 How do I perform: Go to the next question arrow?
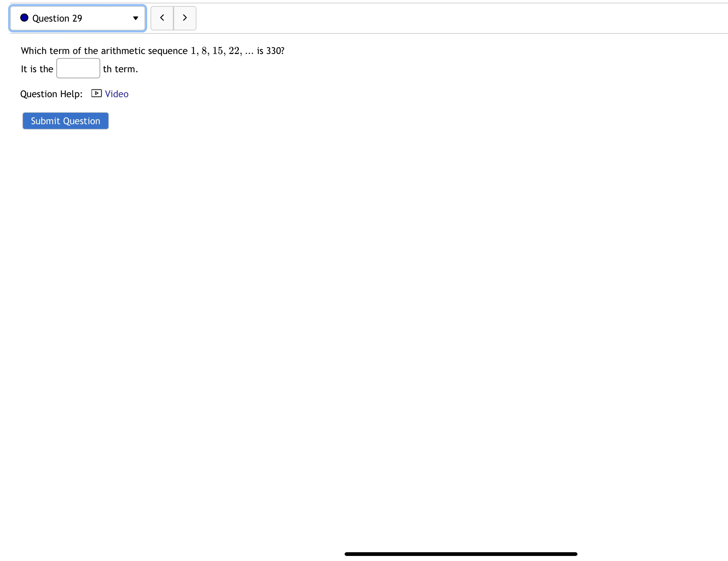tap(185, 18)
